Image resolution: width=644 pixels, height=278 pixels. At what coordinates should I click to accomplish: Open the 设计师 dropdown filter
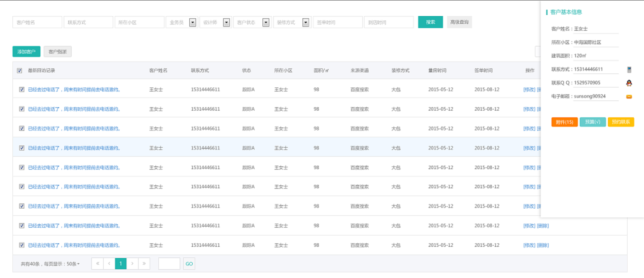click(216, 22)
